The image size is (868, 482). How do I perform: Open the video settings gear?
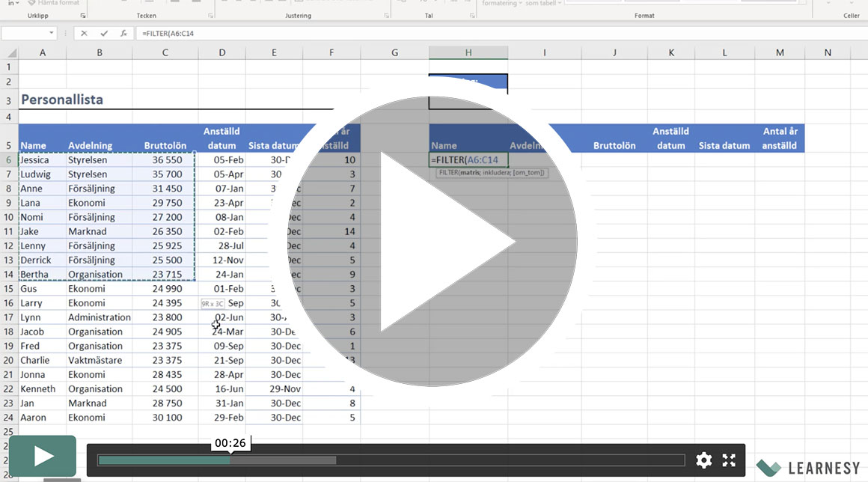[x=703, y=460]
